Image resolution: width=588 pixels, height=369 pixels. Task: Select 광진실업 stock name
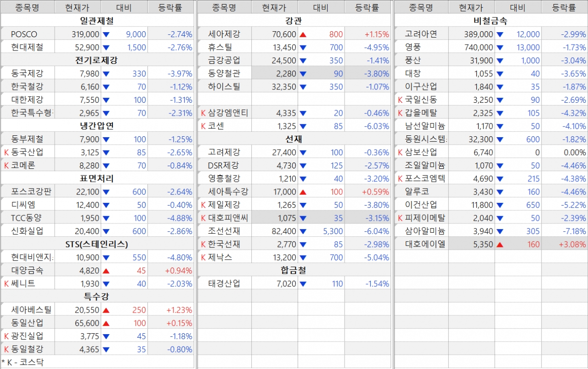pyautogui.click(x=27, y=336)
